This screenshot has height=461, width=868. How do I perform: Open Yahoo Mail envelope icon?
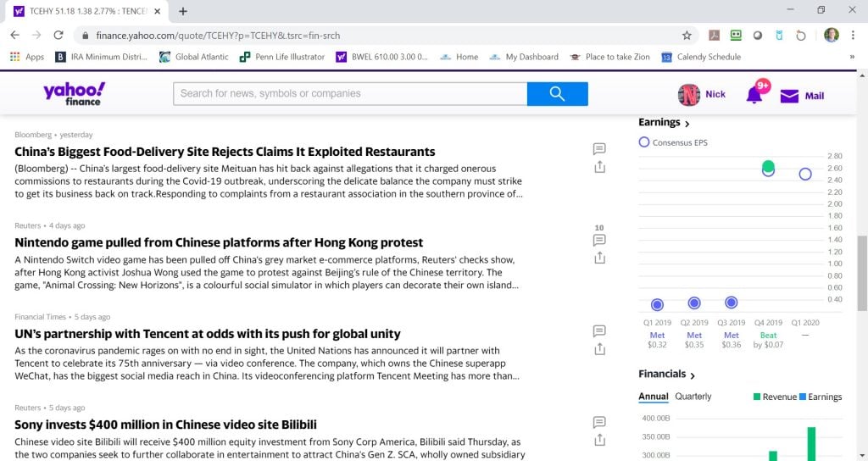pyautogui.click(x=789, y=96)
